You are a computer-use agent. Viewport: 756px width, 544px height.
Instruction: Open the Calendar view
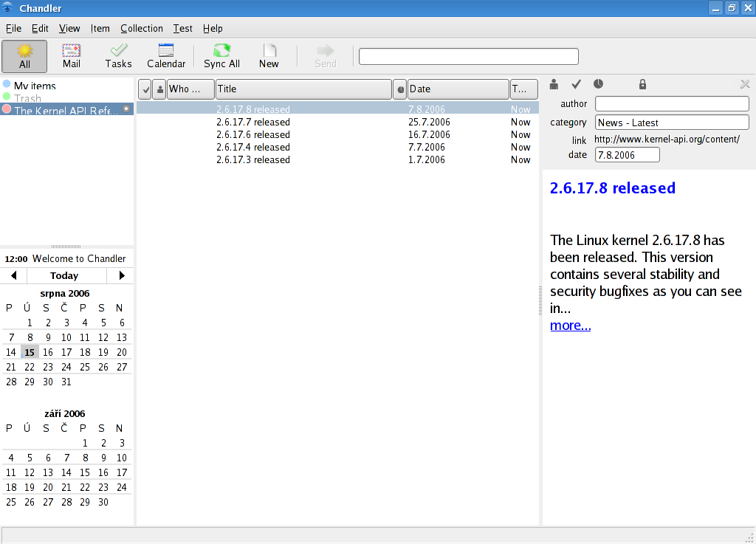[x=166, y=56]
